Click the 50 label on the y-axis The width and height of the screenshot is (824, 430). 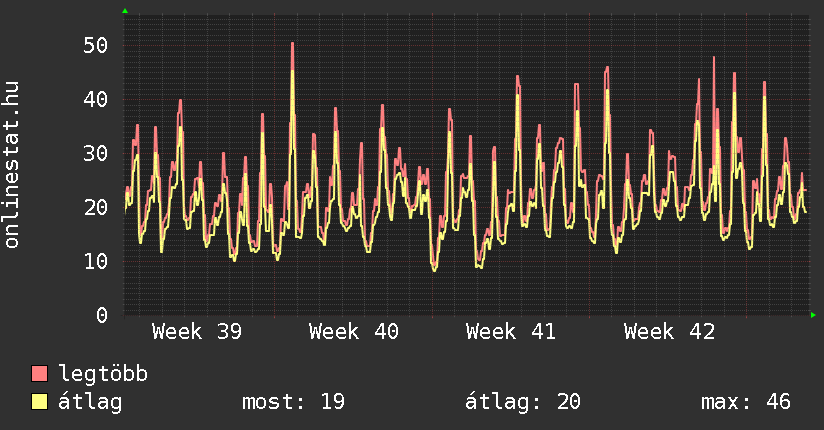coord(94,45)
